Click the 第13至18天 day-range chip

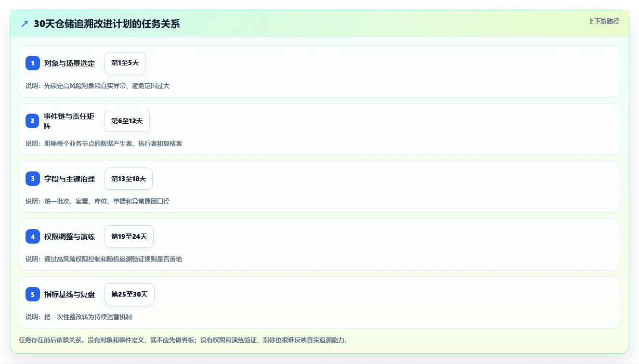coord(129,179)
